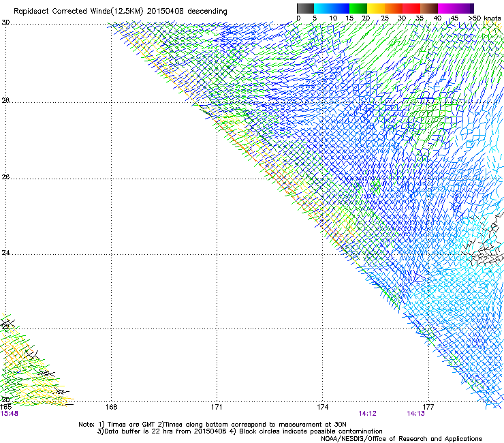Click the dark blue segment of the legend bar

click(341, 8)
